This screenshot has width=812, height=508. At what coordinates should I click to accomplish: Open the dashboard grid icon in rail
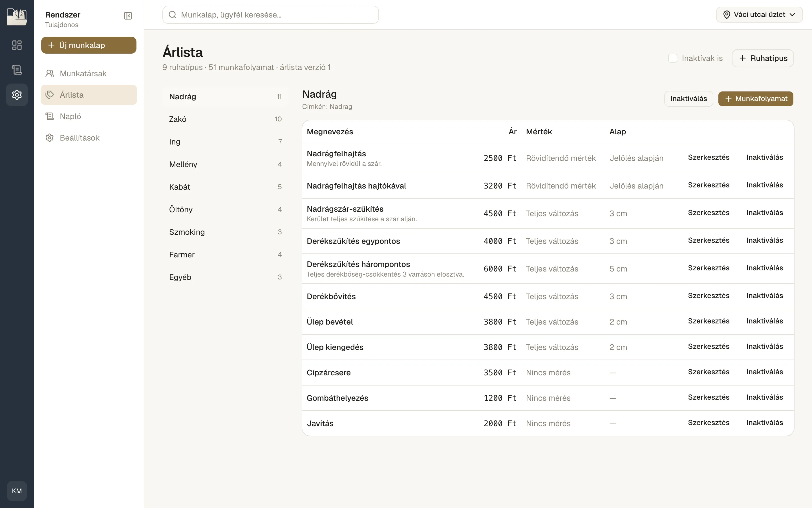17,45
